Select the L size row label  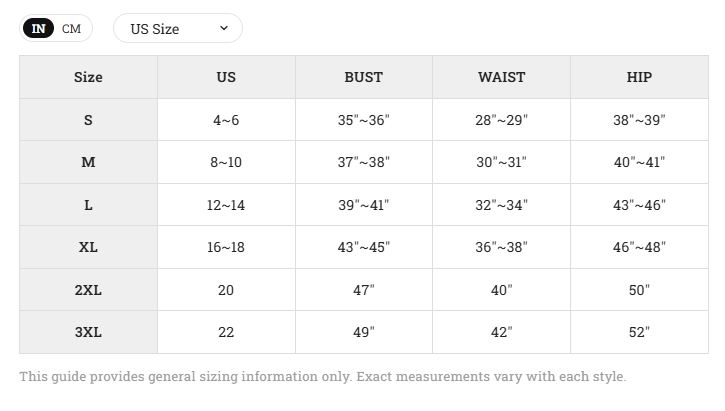point(88,205)
